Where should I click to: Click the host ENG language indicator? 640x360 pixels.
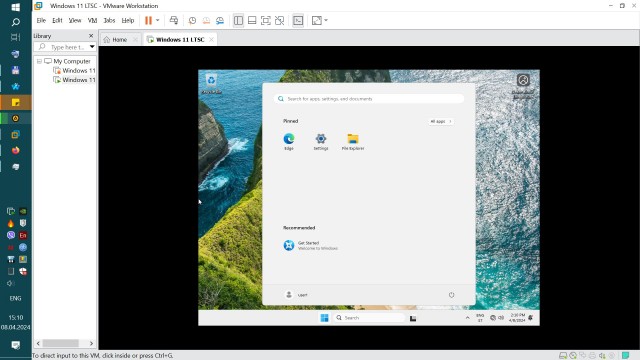pos(16,298)
